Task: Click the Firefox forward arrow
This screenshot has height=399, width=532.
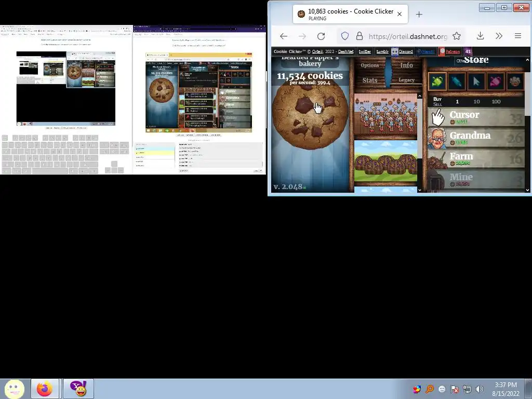Action: 302,36
